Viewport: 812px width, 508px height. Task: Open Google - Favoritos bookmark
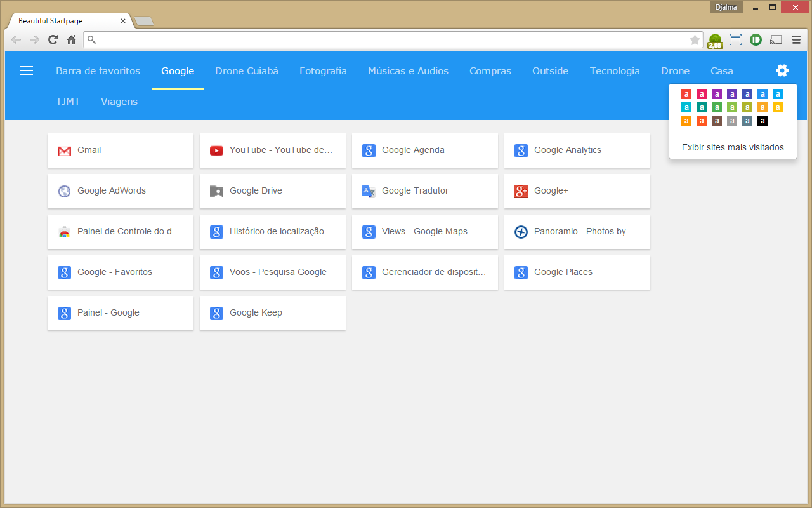click(x=121, y=272)
